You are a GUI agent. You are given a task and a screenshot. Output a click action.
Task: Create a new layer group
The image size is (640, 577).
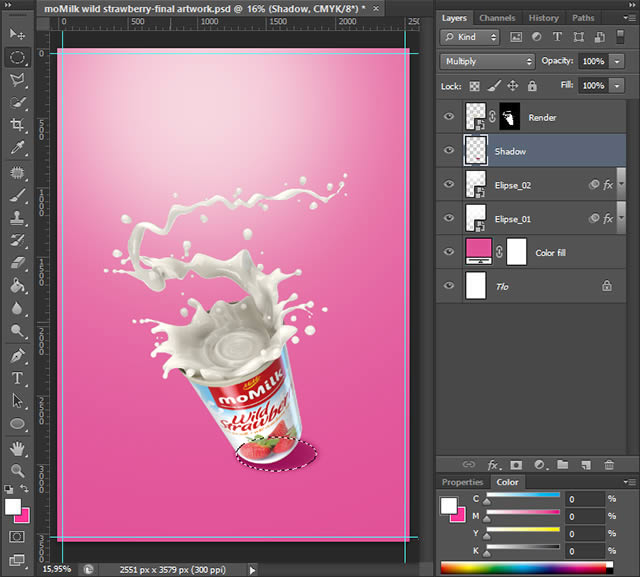(x=563, y=464)
